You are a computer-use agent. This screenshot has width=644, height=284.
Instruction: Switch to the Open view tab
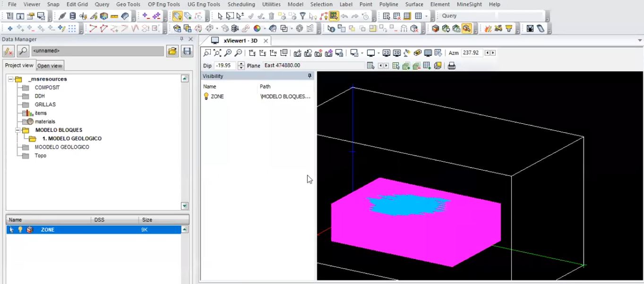(50, 66)
